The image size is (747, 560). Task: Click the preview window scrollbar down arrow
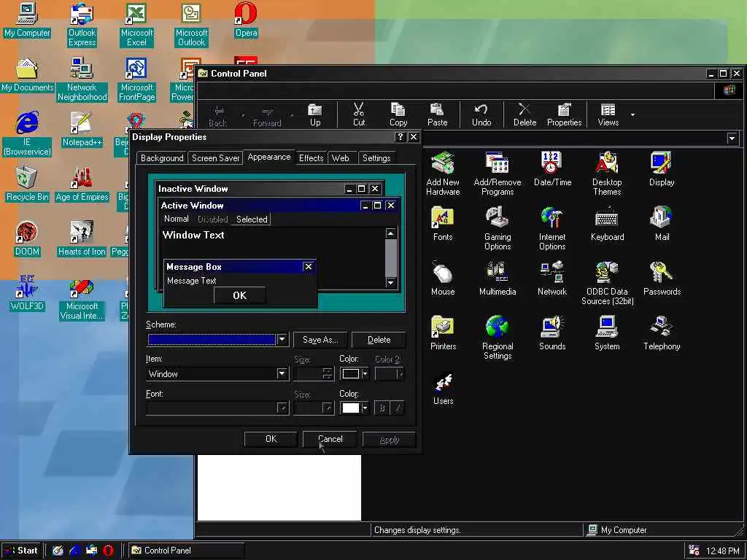pyautogui.click(x=391, y=283)
